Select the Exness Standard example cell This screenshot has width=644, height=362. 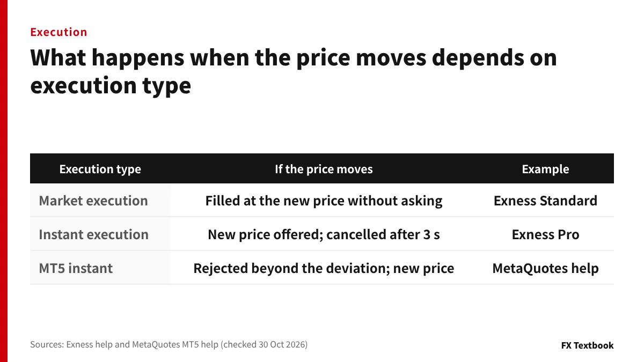[545, 201]
